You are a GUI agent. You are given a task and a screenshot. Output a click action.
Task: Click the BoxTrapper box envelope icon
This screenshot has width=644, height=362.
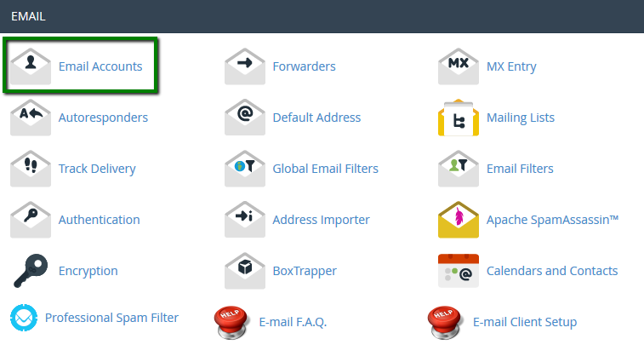[245, 270]
